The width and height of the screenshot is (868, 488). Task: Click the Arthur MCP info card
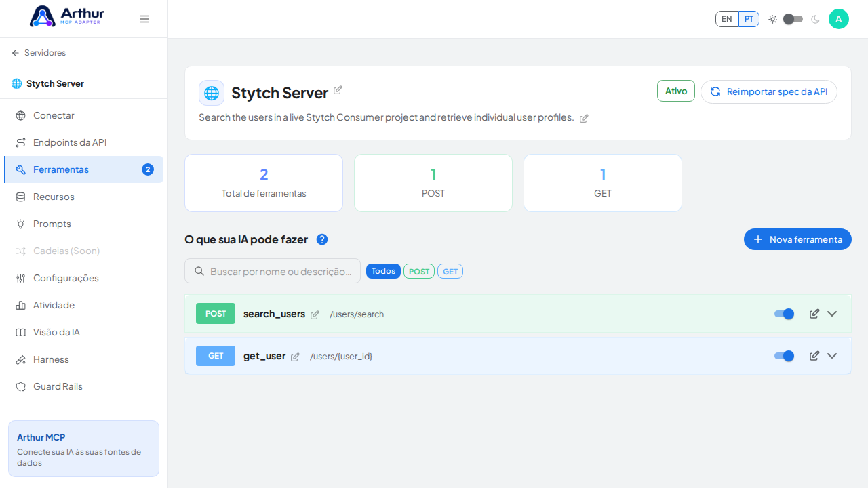coord(83,449)
